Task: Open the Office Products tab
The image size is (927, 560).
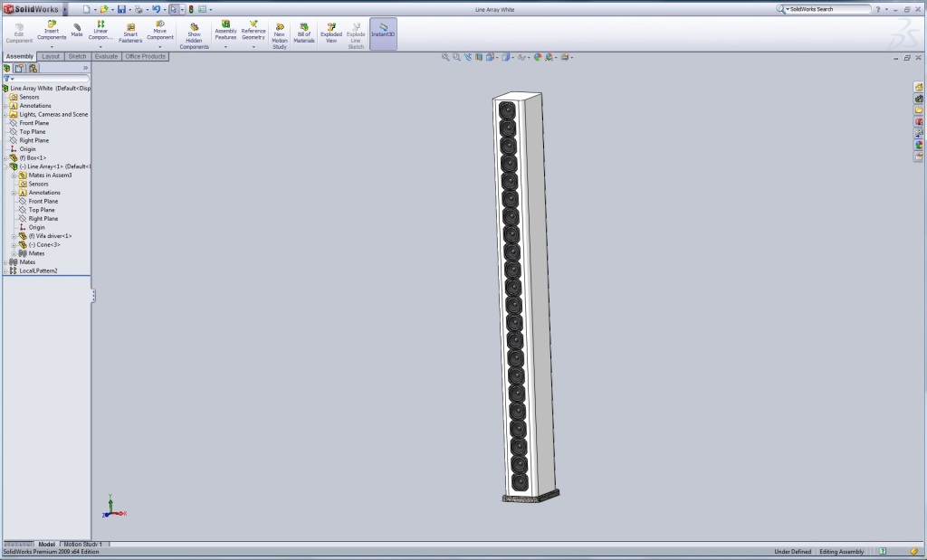Action: 146,57
